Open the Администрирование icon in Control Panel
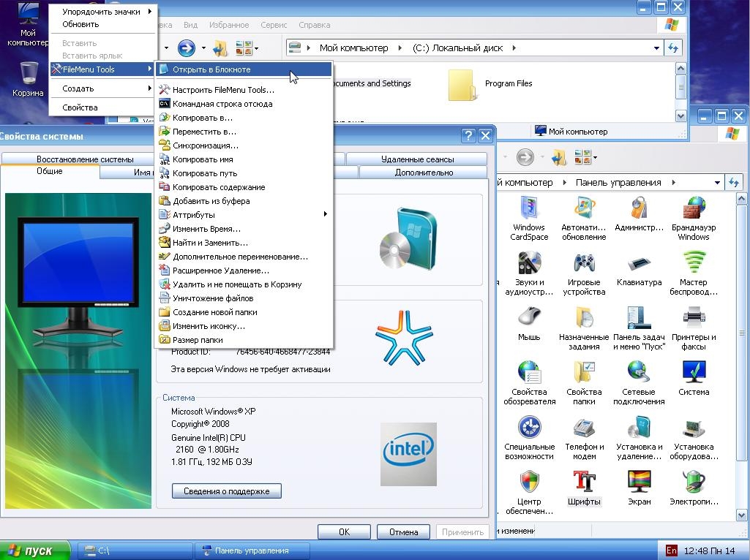The width and height of the screenshot is (750, 560). pos(639,213)
